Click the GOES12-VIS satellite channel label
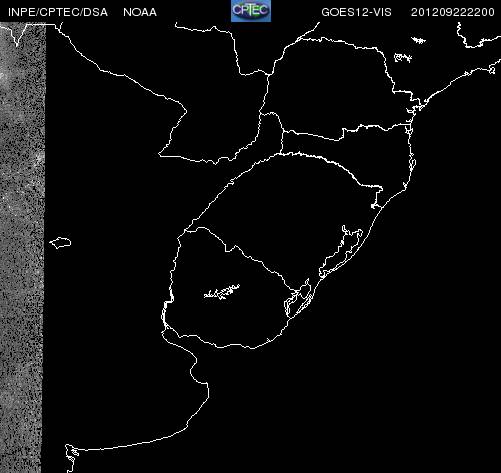The width and height of the screenshot is (501, 473). click(356, 12)
